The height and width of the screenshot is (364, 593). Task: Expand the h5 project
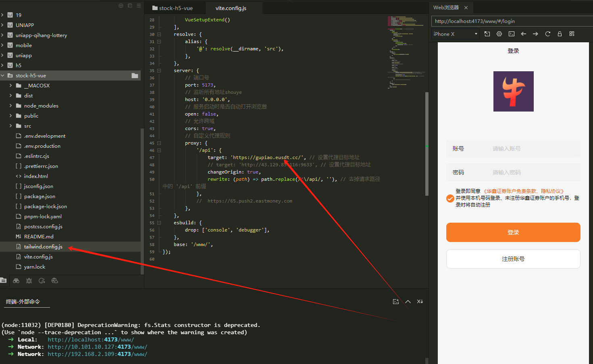tap(2, 65)
